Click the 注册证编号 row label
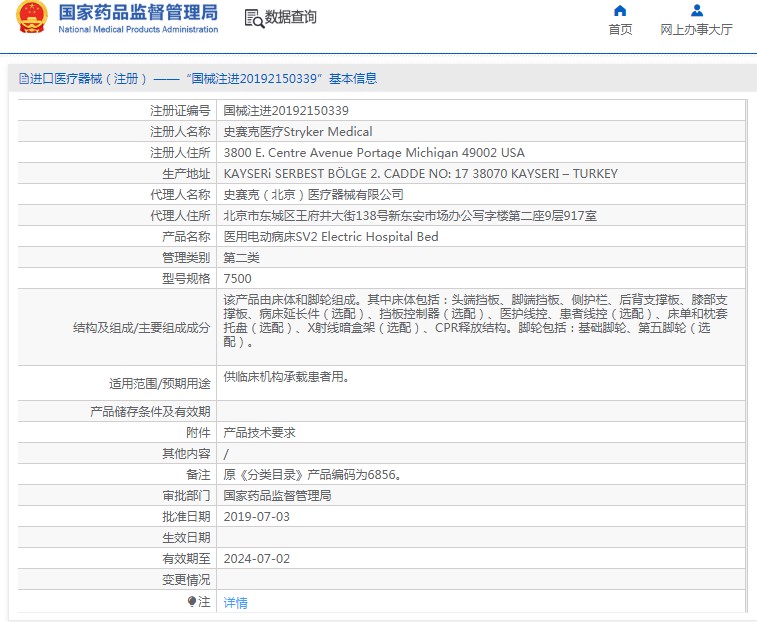757x622 pixels. [x=180, y=111]
